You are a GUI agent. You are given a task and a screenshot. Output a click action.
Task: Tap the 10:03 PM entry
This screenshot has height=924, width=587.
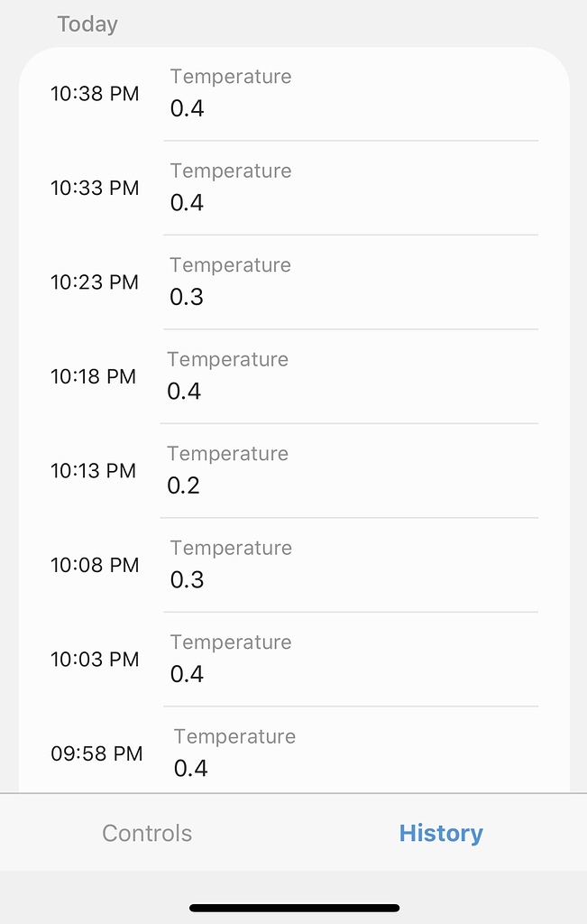click(293, 659)
